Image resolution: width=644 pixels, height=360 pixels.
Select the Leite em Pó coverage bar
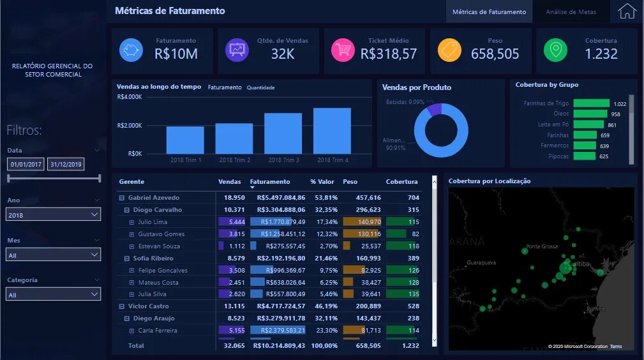588,124
